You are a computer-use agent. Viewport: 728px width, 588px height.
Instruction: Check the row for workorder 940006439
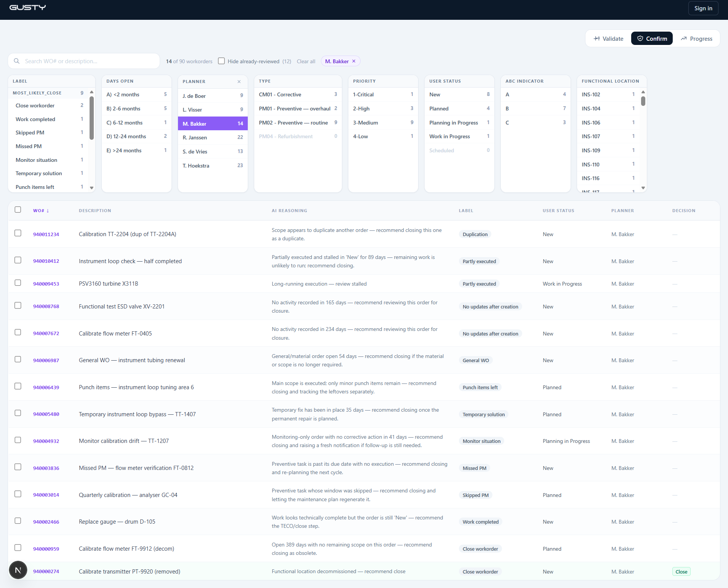(x=18, y=386)
